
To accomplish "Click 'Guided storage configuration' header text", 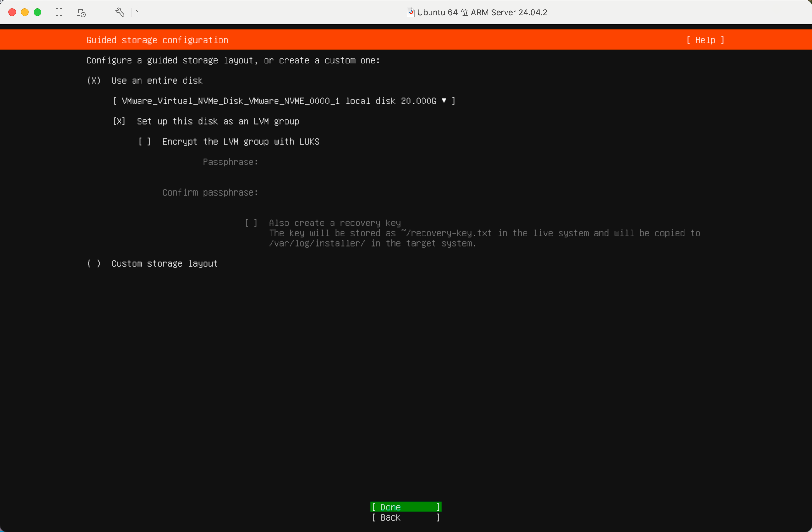I will coord(157,40).
